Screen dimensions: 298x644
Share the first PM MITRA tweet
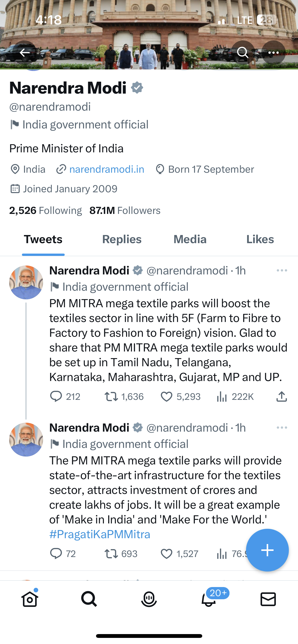[281, 397]
